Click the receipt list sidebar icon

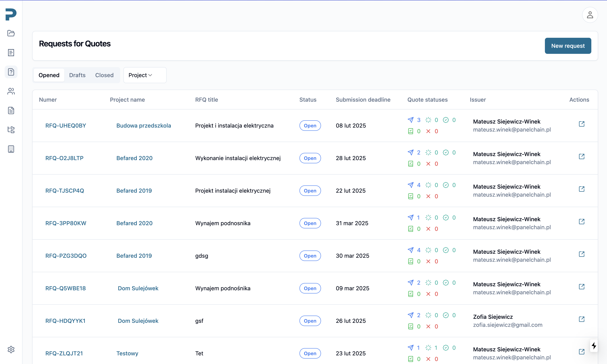pyautogui.click(x=11, y=52)
